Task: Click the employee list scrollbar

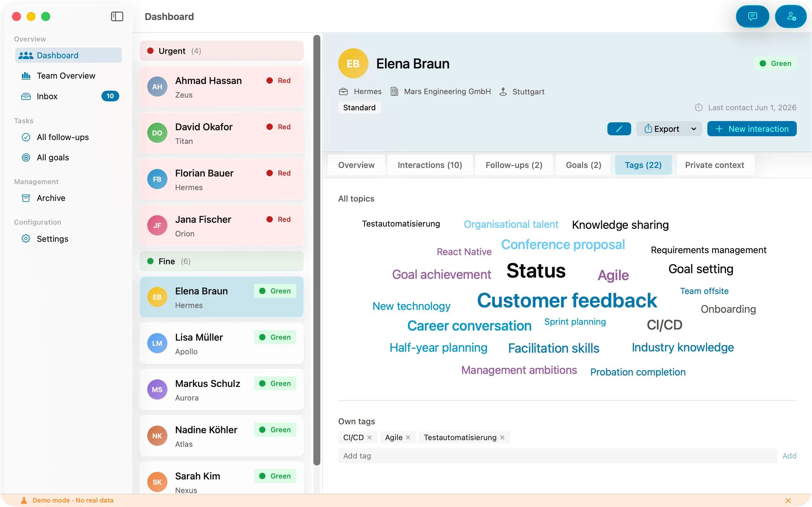Action: (x=317, y=250)
